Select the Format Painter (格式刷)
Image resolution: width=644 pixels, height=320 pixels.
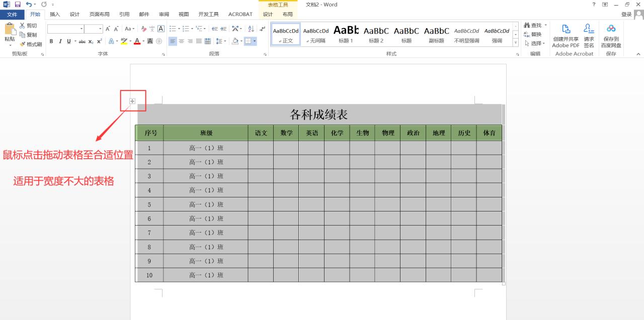[31, 44]
